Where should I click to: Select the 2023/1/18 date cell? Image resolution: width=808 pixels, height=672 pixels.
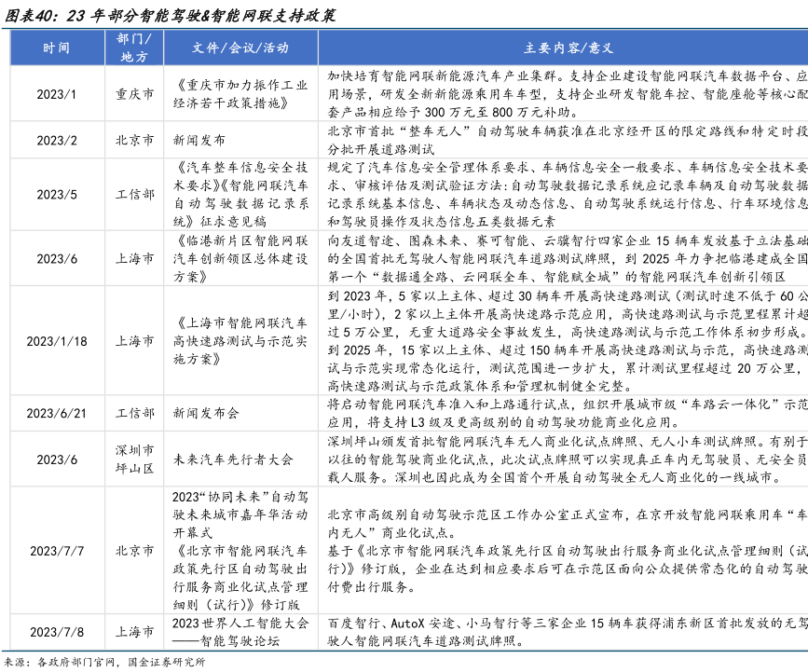pos(56,340)
